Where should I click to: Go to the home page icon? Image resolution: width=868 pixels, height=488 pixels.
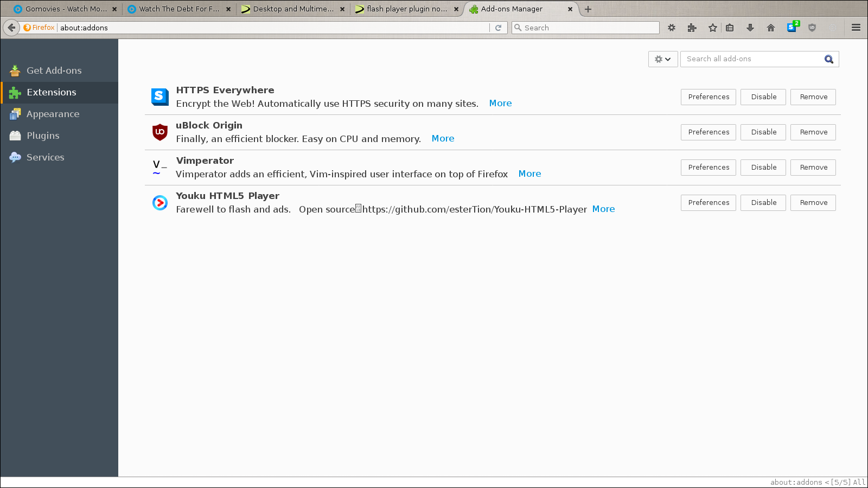point(771,28)
